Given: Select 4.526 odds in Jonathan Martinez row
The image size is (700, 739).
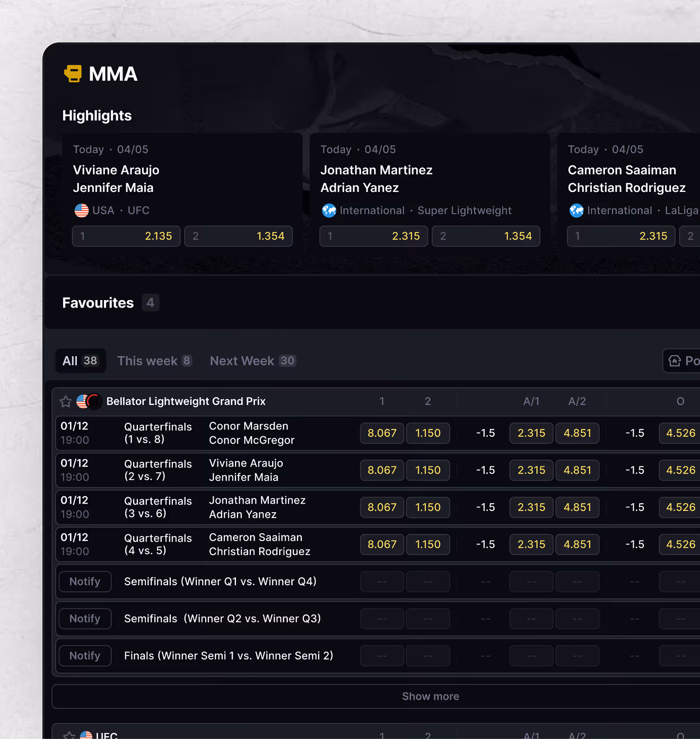Looking at the screenshot, I should 680,507.
